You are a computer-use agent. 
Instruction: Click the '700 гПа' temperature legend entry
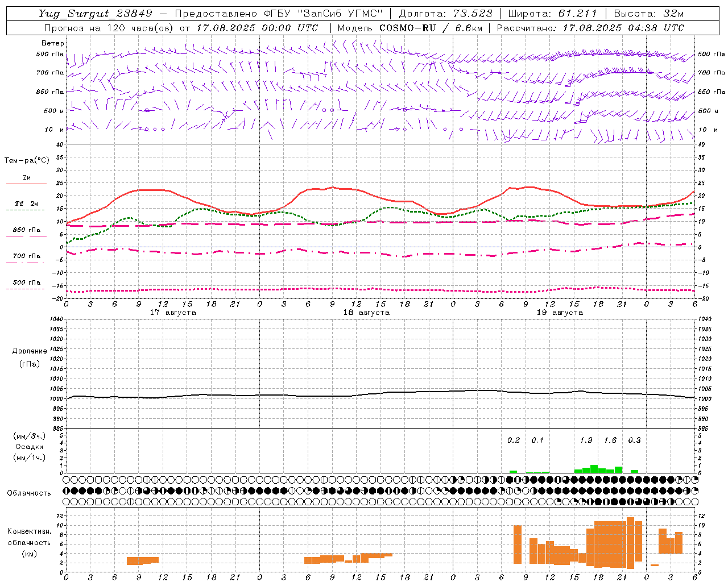pyautogui.click(x=27, y=256)
